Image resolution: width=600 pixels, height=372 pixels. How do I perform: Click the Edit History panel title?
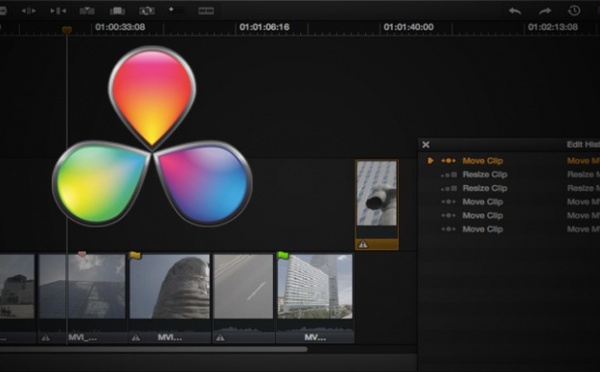pos(583,145)
